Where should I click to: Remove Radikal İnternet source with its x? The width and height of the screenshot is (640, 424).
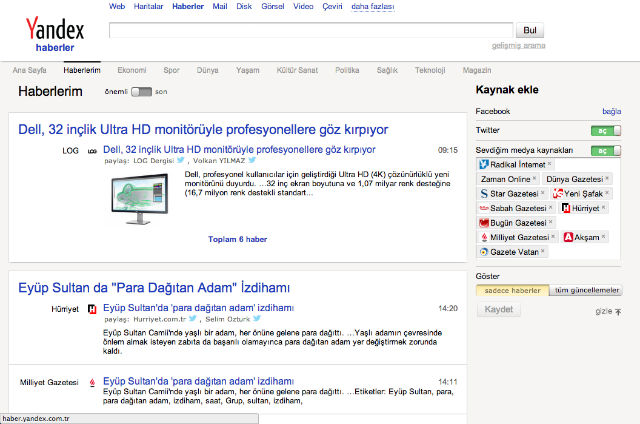[x=550, y=163]
